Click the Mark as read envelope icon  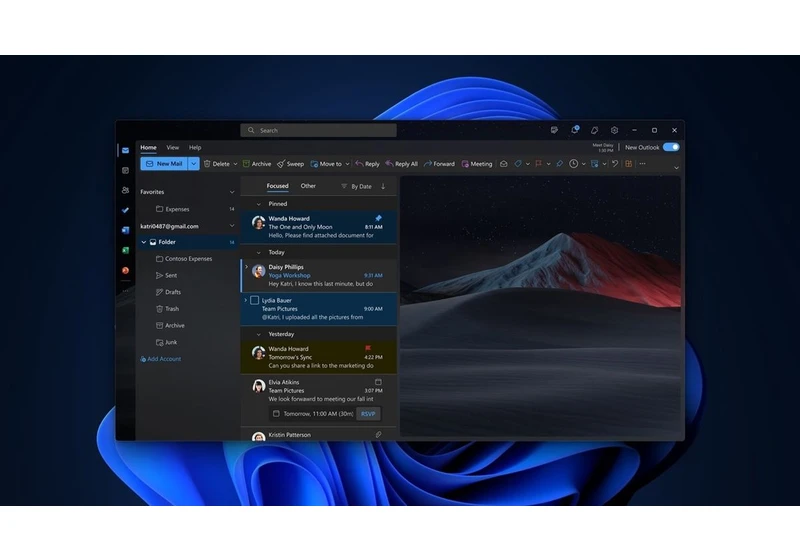[x=504, y=164]
